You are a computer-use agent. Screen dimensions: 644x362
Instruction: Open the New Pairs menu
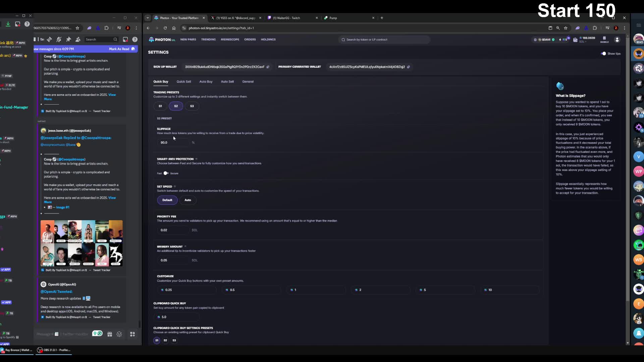coord(188,40)
